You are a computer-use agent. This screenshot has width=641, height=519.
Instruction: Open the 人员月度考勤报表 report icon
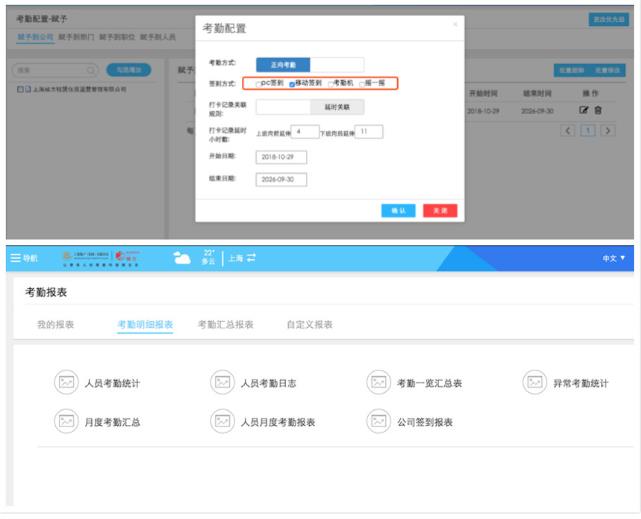[x=222, y=421]
